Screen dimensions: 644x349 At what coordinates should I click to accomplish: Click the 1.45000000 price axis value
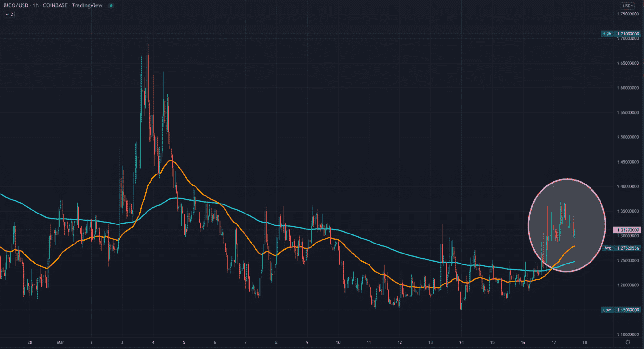628,162
